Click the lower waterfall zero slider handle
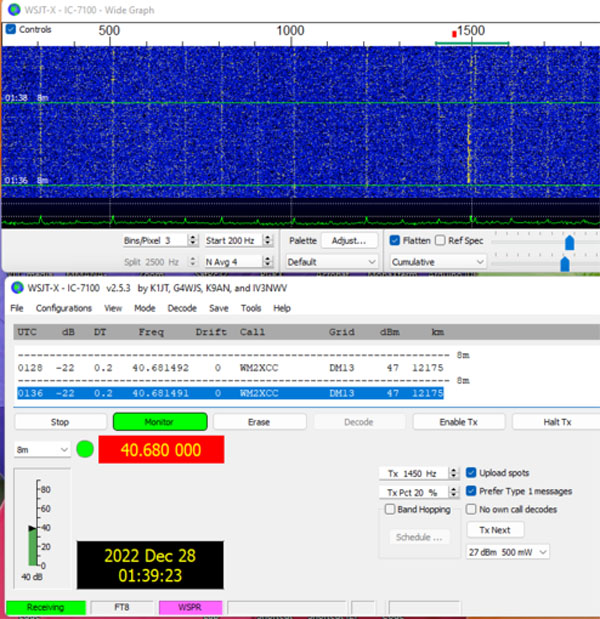This screenshot has height=619, width=600. pos(565,263)
